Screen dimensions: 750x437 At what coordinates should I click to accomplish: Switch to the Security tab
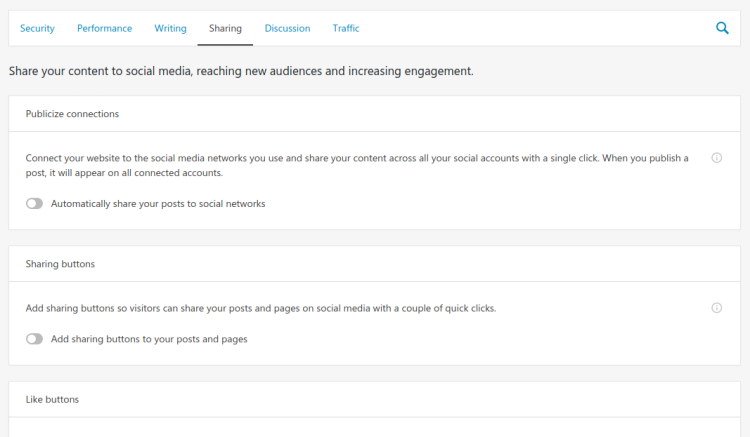click(x=37, y=28)
